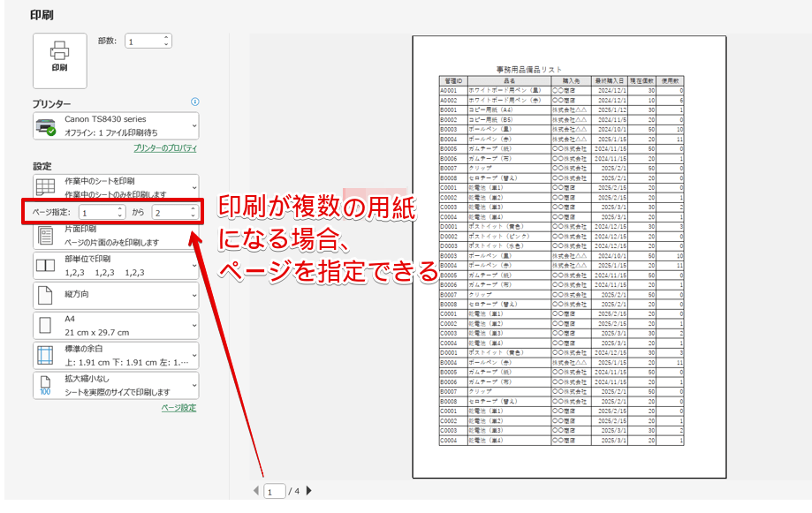The image size is (812, 513).
Task: Go back using the previous page arrow
Action: (255, 491)
